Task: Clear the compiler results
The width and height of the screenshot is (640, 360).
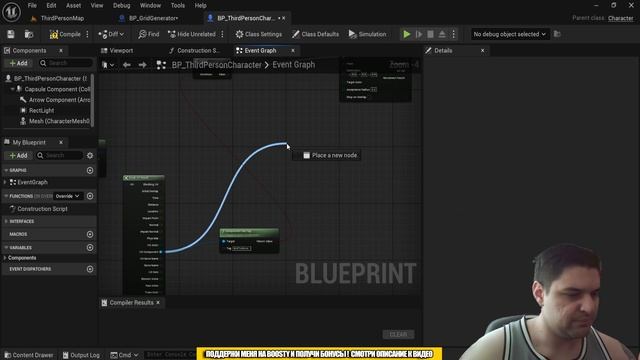Action: [398, 335]
